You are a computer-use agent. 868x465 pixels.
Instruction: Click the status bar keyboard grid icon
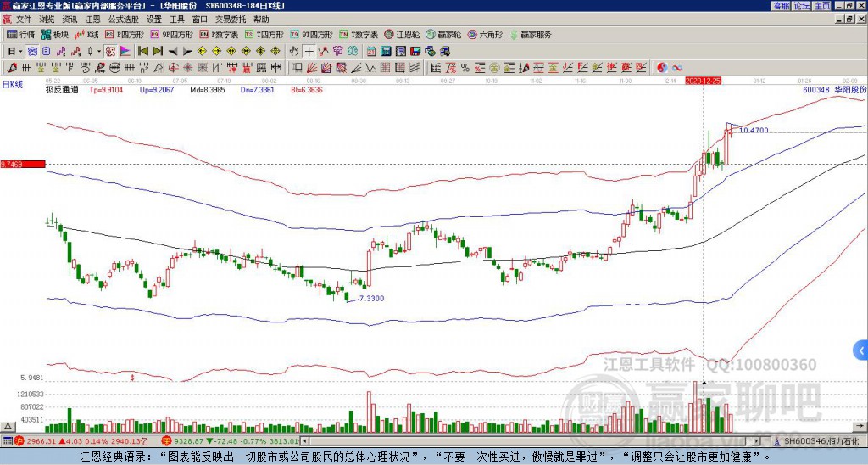point(7,441)
